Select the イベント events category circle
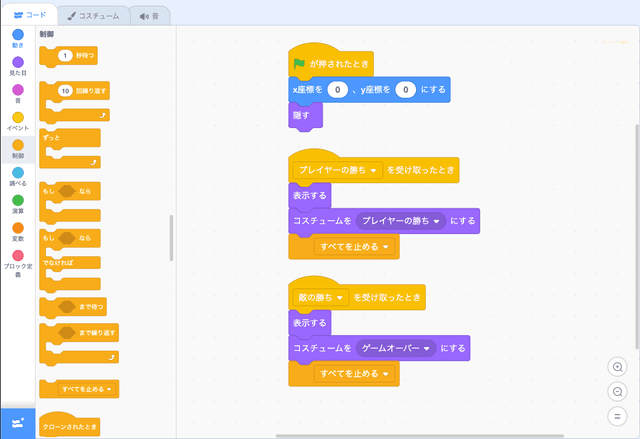The height and width of the screenshot is (439, 640). point(18,117)
